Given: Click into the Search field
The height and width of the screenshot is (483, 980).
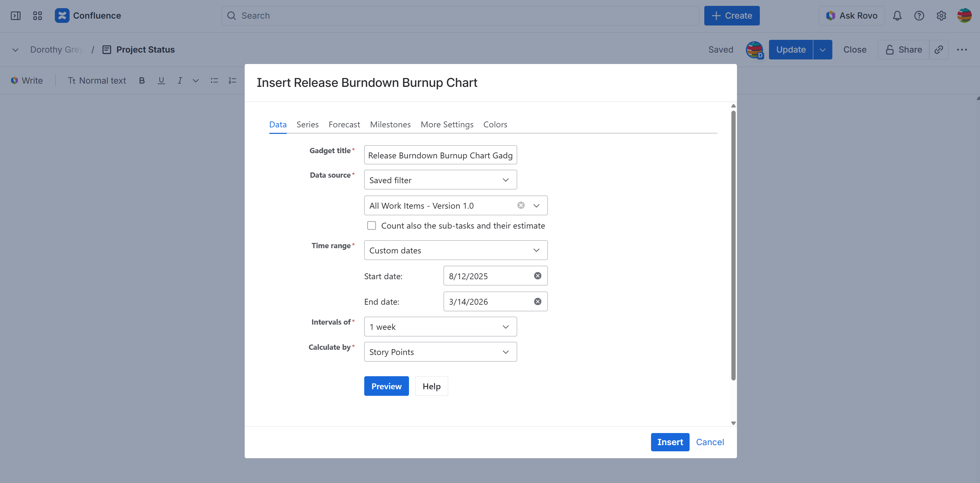Looking at the screenshot, I should 460,16.
